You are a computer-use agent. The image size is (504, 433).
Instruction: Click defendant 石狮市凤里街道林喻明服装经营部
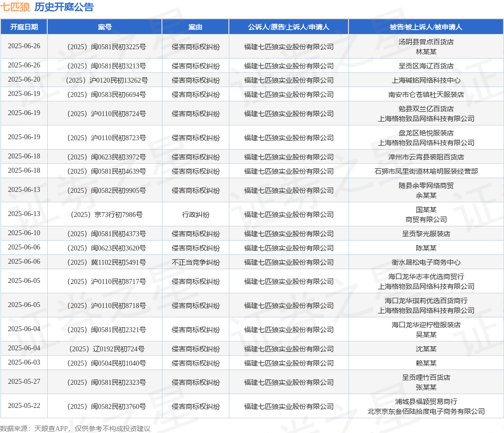click(426, 172)
